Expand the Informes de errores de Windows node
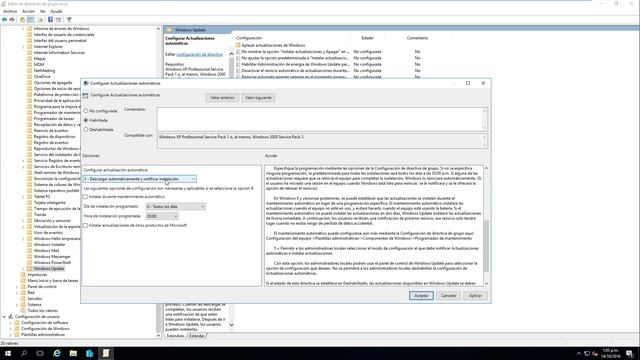 coord(23,29)
